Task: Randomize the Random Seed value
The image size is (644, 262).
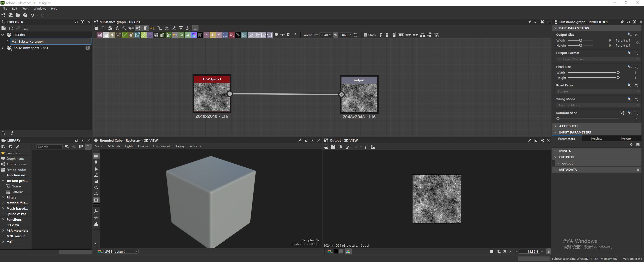Action: point(622,113)
